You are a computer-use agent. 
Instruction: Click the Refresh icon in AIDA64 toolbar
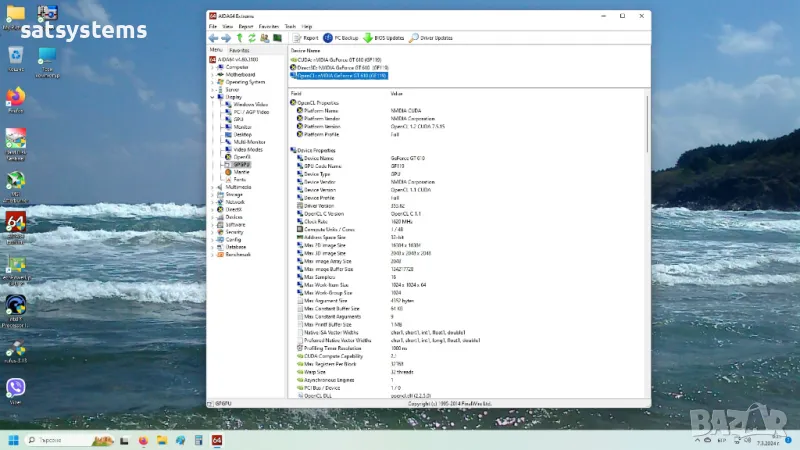[252, 38]
